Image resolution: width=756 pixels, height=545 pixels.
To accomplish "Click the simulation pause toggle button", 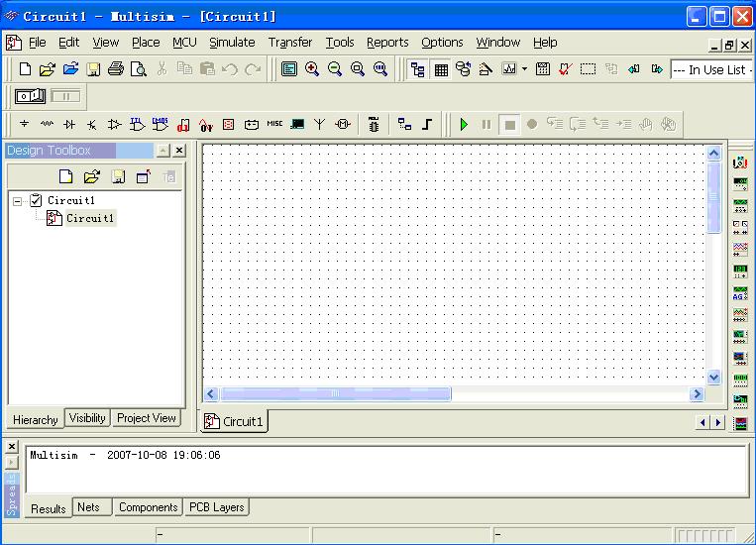I will tap(65, 96).
